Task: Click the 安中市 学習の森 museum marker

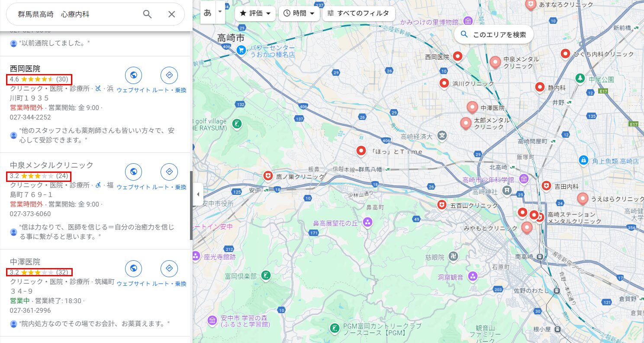Action: [212, 320]
